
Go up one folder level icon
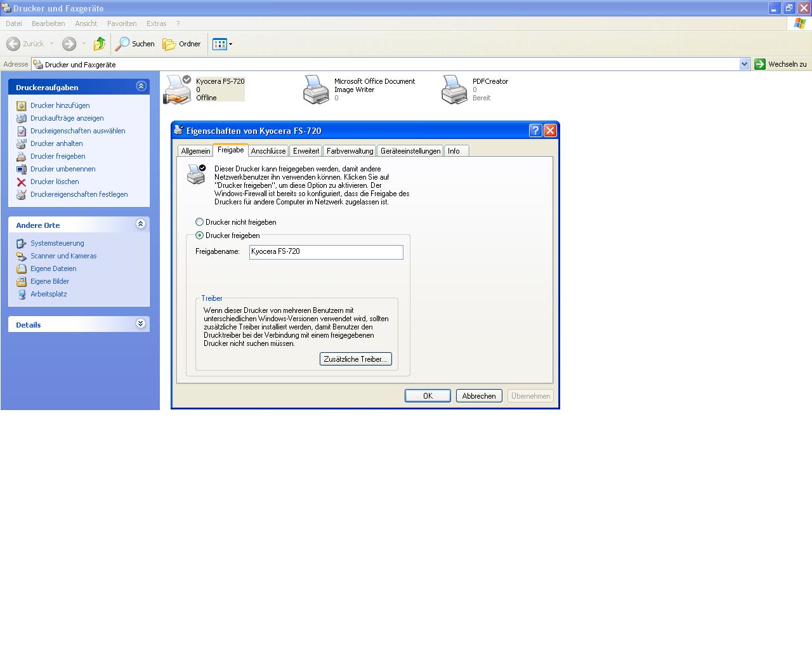pos(99,44)
